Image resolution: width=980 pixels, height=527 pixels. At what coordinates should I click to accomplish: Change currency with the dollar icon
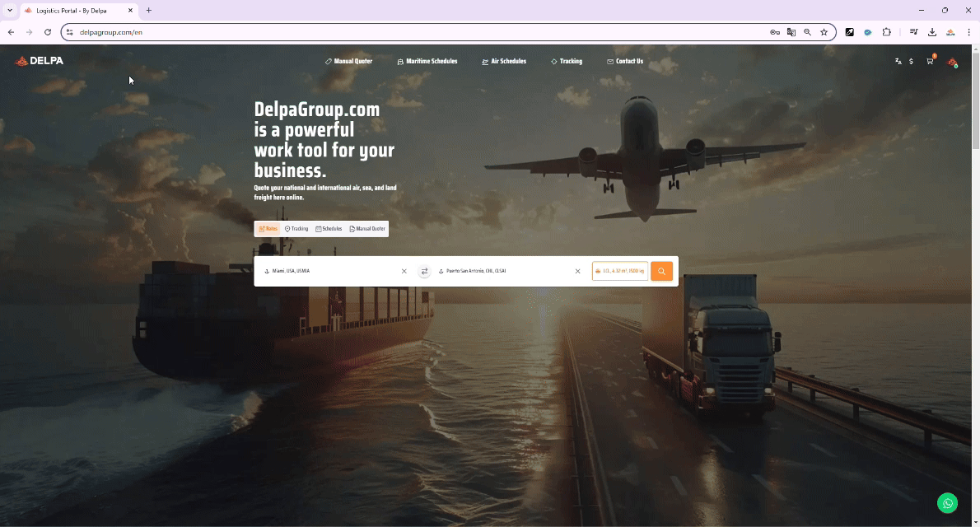point(912,61)
